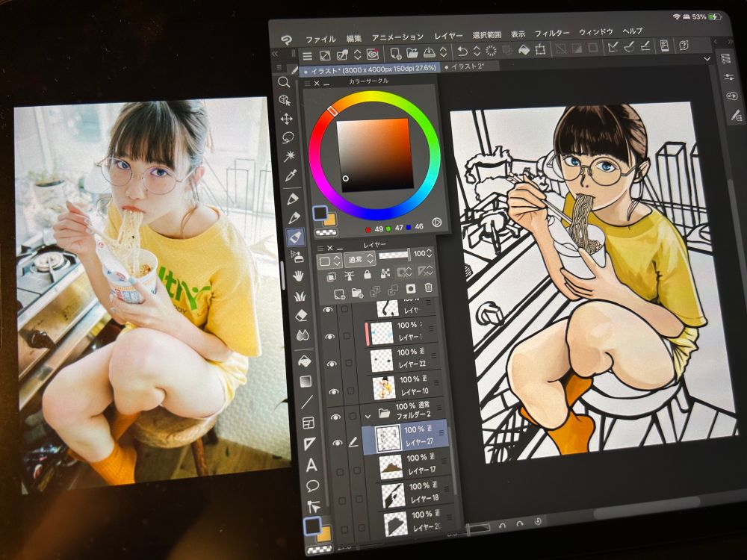The height and width of the screenshot is (560, 747).
Task: Select the Blend tool
Action: tap(303, 335)
